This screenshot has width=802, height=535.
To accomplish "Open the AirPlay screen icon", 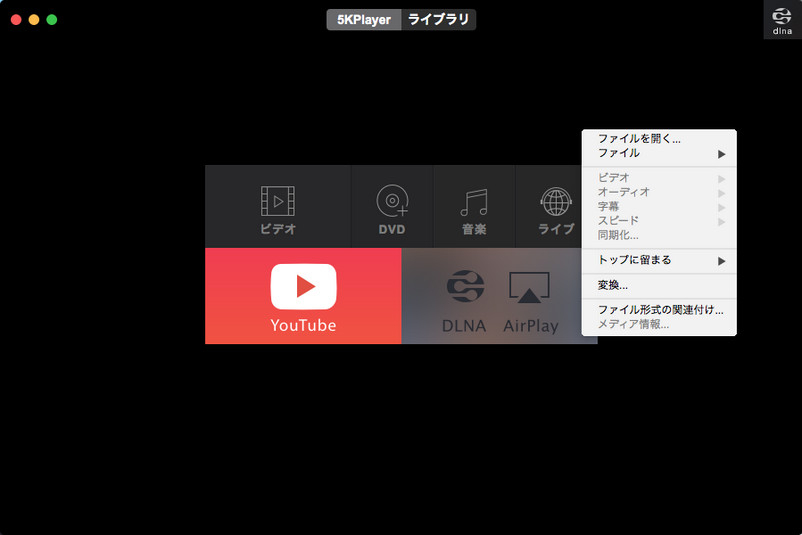I will [530, 287].
